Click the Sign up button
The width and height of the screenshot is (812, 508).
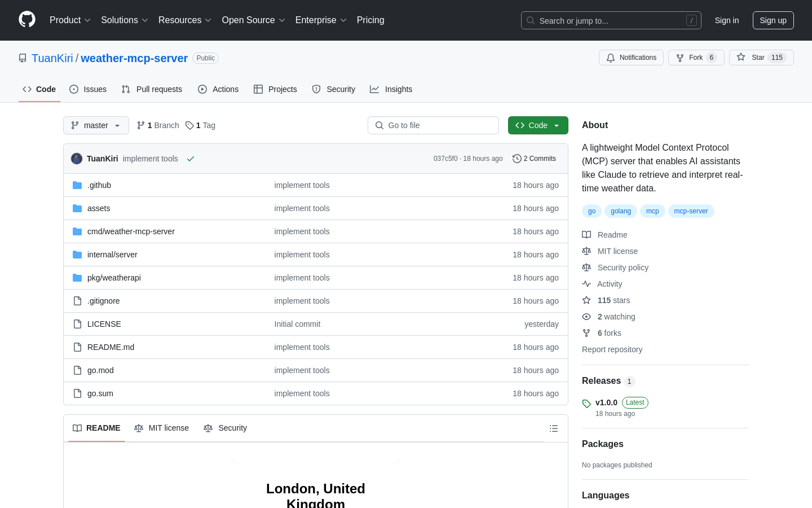[x=773, y=20]
